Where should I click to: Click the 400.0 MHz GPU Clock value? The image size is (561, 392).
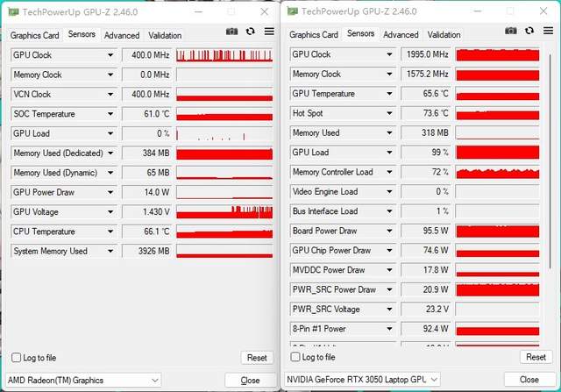coord(146,55)
